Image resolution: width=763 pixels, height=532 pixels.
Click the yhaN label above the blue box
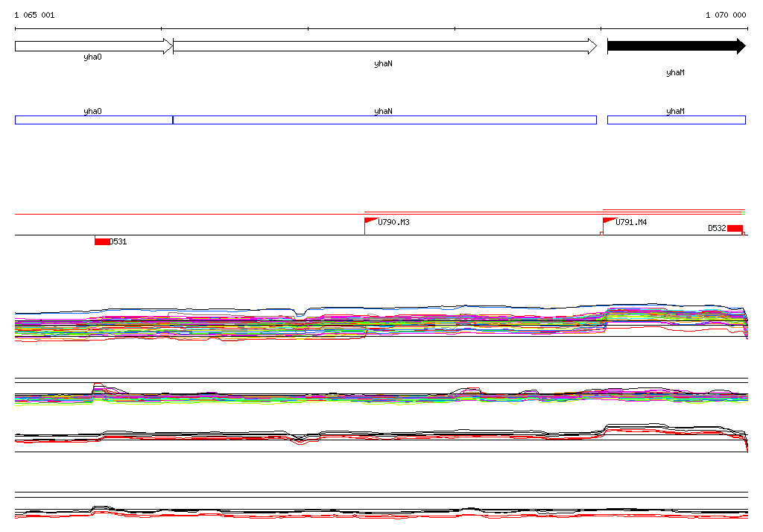384,111
